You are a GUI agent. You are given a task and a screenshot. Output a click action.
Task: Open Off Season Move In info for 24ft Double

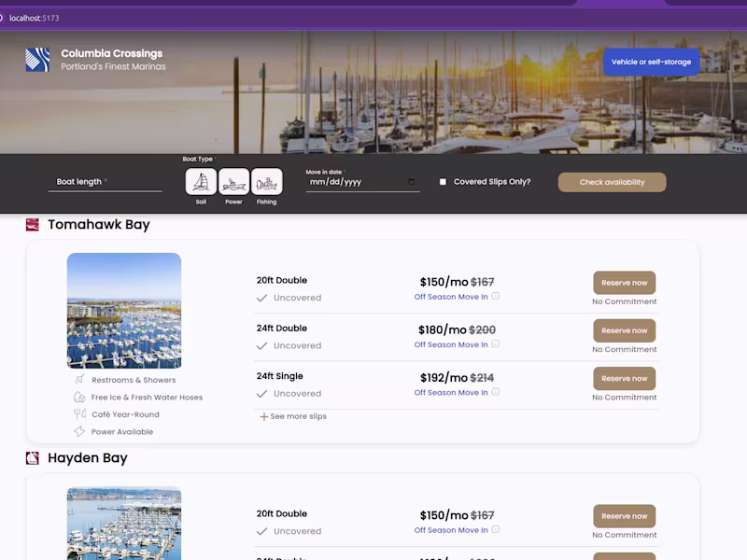[x=497, y=342]
